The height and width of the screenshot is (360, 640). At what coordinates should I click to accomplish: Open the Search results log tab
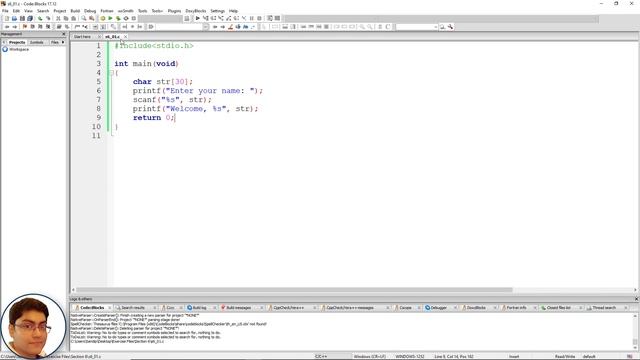pos(133,308)
